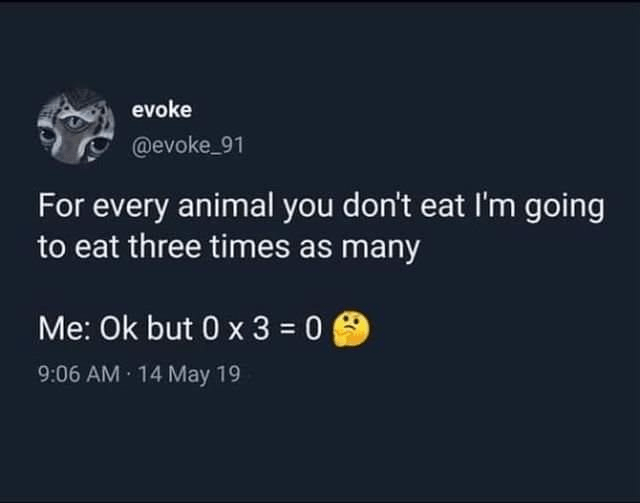Click the thinking face emoji
The image size is (640, 503).
point(351,332)
